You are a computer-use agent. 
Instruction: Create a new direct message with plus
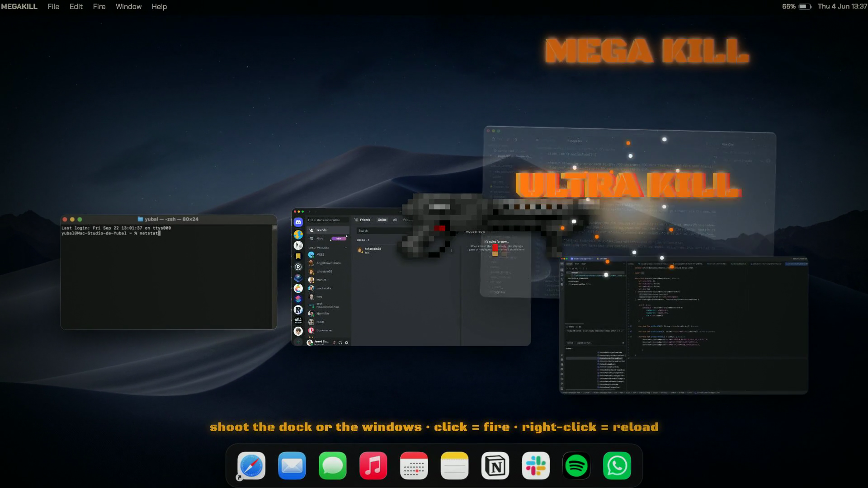[x=346, y=248]
